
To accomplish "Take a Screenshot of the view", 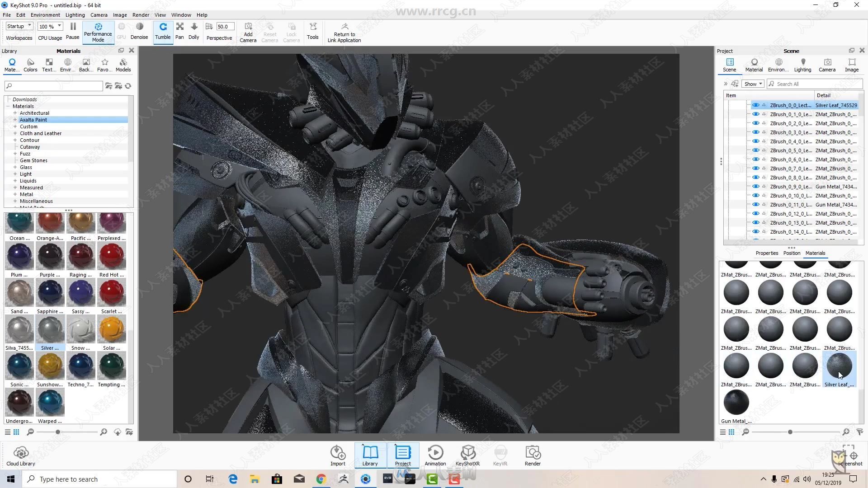I will 849,455.
